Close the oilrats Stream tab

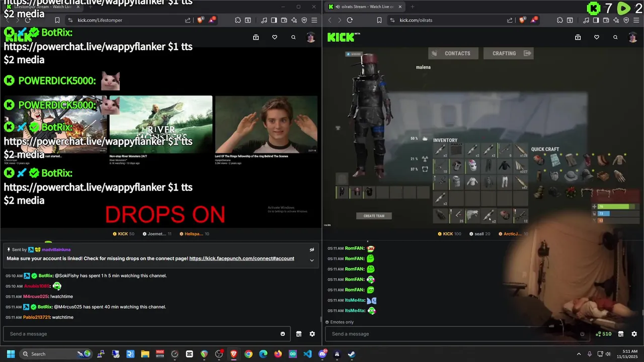pyautogui.click(x=400, y=7)
